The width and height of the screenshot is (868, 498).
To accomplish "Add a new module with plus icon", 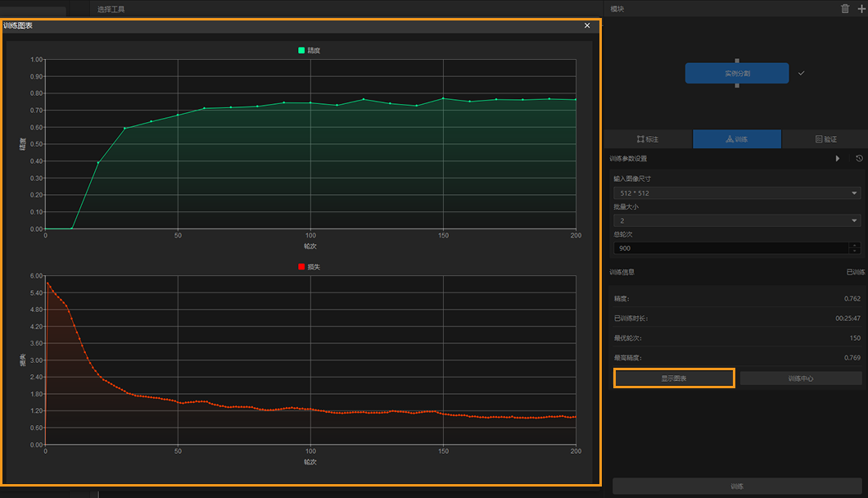I will coord(860,9).
